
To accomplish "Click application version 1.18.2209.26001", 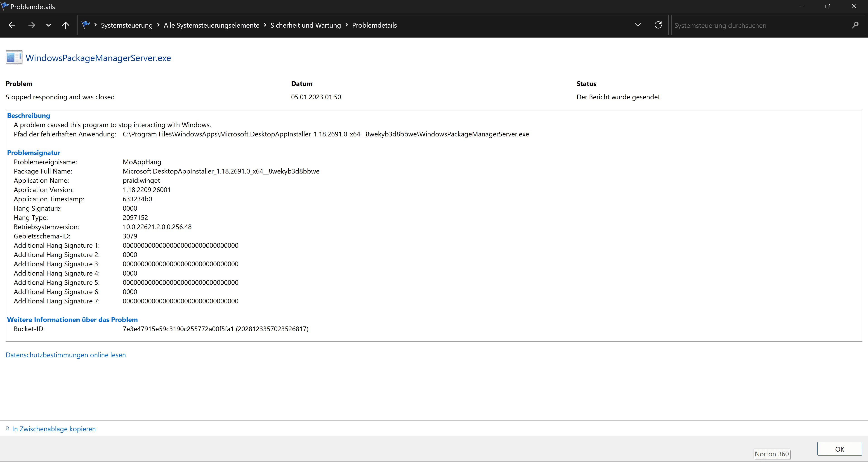I will (146, 190).
